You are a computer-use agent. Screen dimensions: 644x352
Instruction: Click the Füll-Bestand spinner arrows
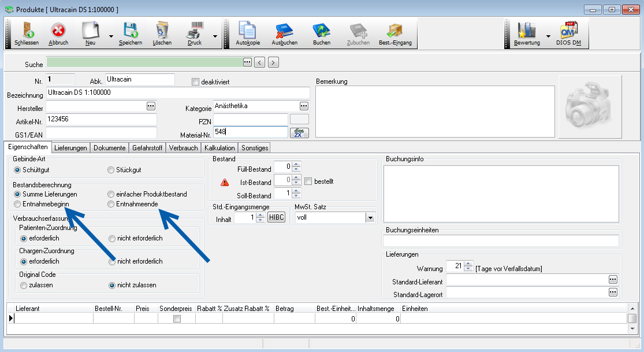tap(296, 166)
